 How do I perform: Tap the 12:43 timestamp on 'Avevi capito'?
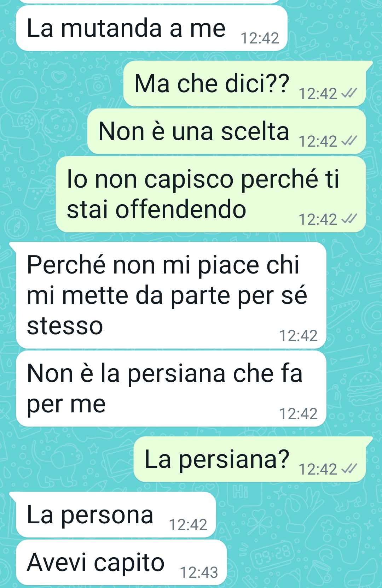(199, 572)
